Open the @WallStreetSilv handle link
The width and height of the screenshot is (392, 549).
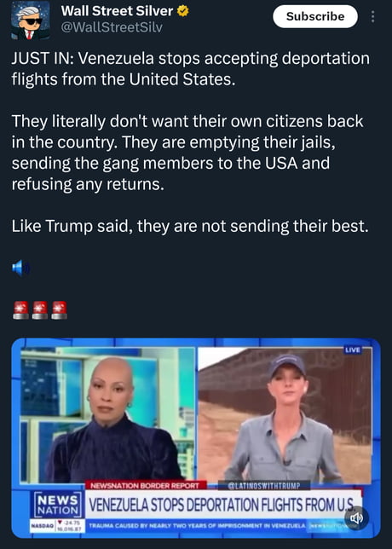[112, 27]
